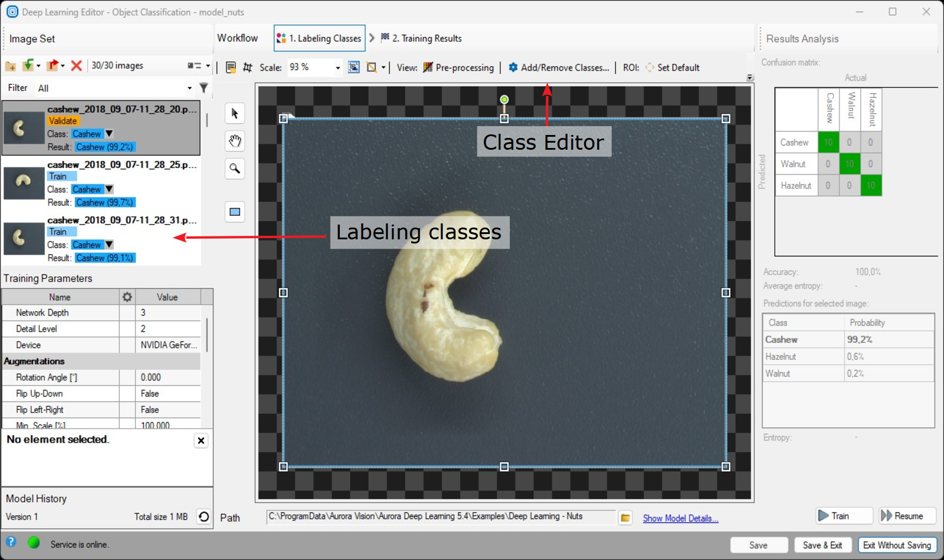Click the add images folder icon
This screenshot has height=560, width=944.
click(x=11, y=66)
